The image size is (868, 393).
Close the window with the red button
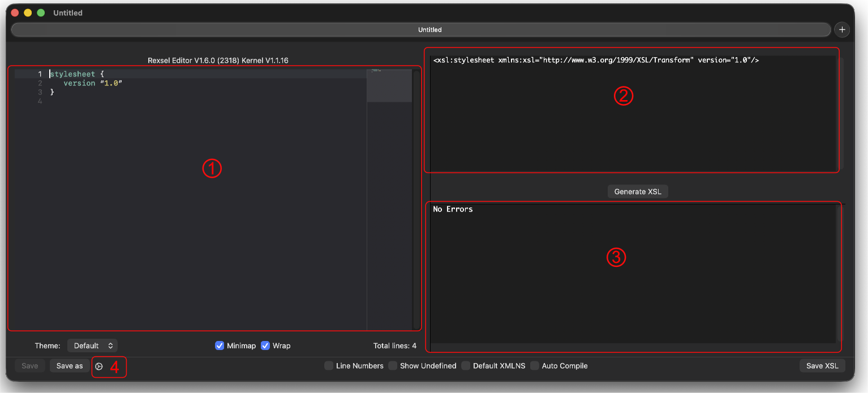click(x=15, y=12)
